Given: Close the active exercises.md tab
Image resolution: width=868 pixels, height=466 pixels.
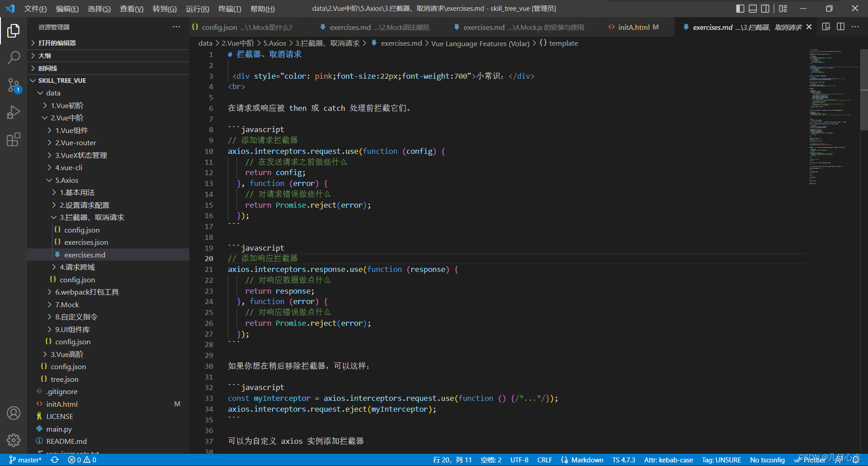Looking at the screenshot, I should pos(809,27).
